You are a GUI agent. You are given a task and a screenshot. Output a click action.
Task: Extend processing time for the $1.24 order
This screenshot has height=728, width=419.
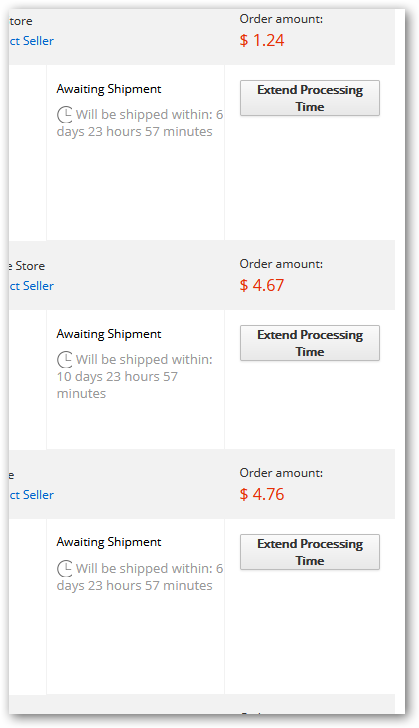click(310, 98)
